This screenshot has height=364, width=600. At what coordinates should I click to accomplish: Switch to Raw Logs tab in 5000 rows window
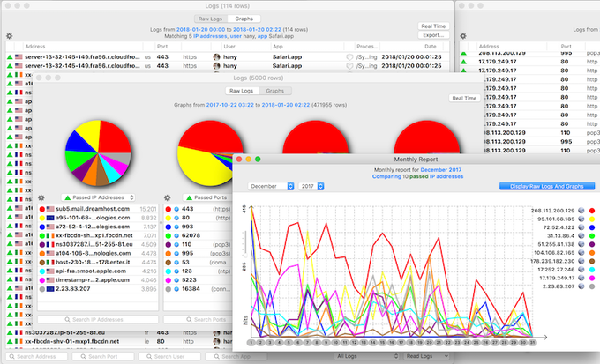(242, 91)
